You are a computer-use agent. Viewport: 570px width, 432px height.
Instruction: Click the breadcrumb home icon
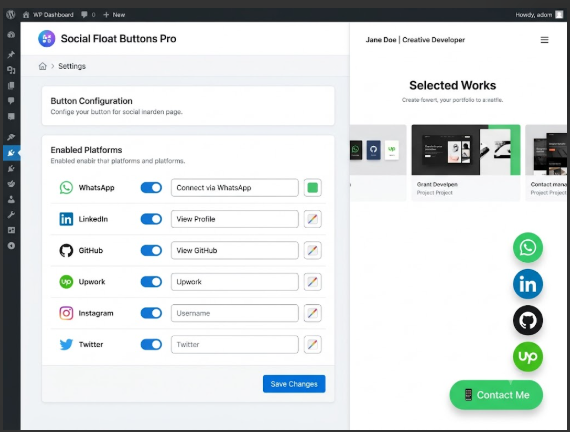point(43,66)
